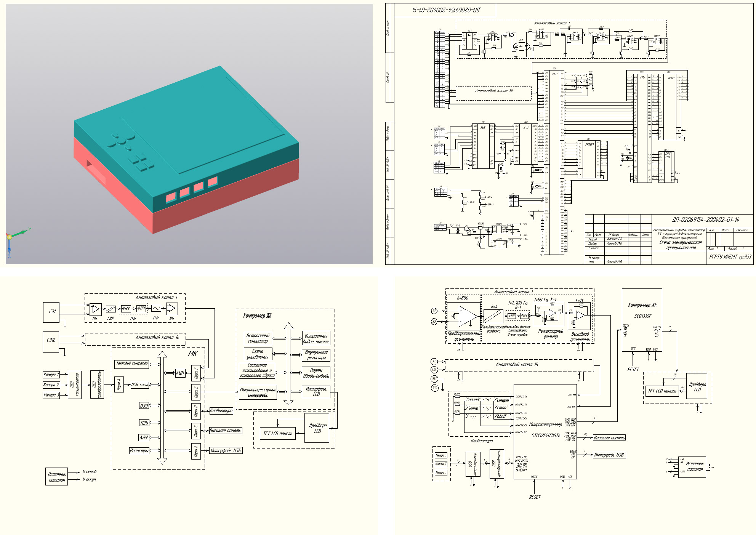Select the 'Внутренние регистры' block

(316, 355)
